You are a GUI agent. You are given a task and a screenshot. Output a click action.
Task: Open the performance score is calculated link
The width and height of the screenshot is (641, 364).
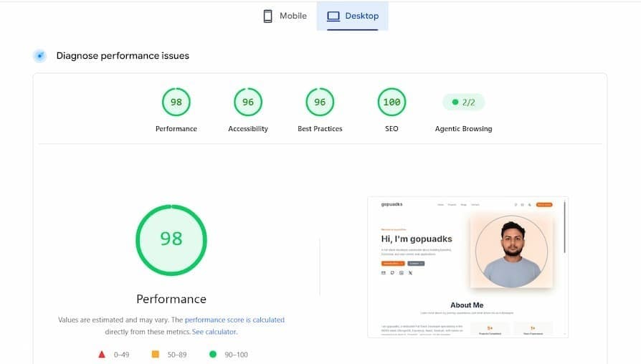(234, 320)
